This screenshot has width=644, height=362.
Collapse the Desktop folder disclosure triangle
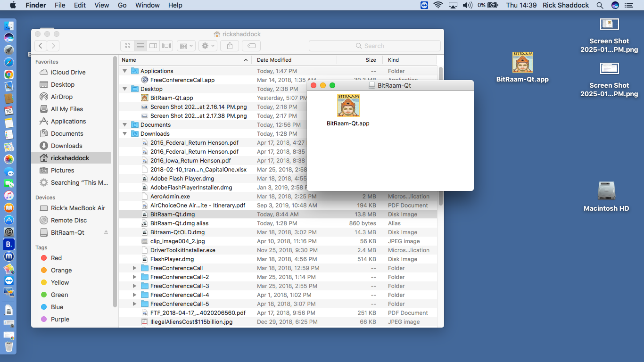click(x=125, y=89)
